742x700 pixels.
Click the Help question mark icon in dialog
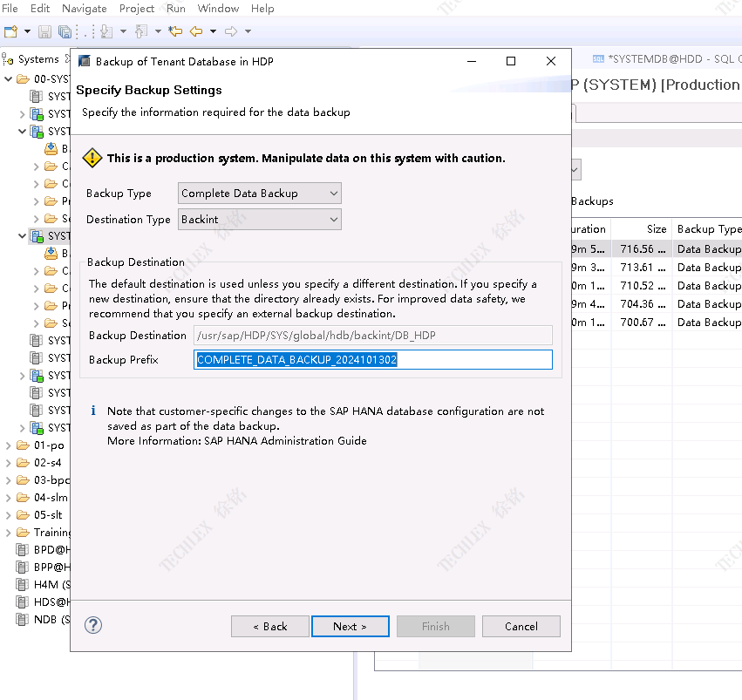(x=93, y=625)
